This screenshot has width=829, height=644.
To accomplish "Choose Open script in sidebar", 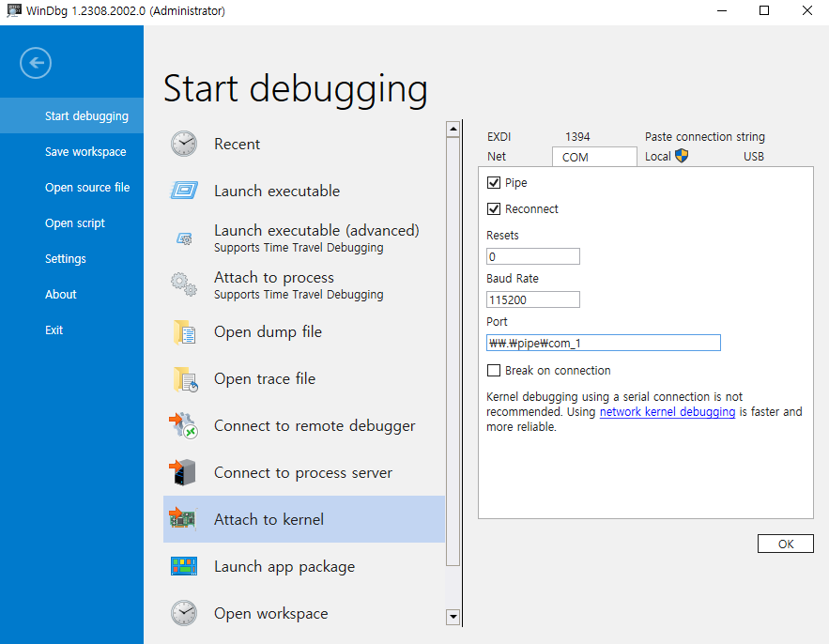I will coord(72,223).
